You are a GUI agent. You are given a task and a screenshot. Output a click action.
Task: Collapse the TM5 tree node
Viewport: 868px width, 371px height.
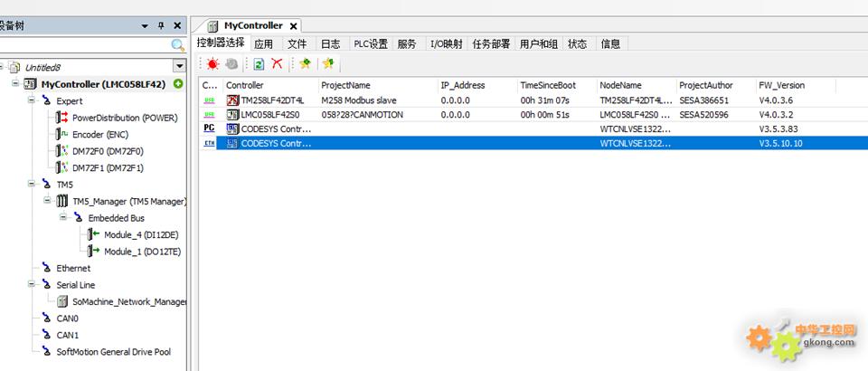32,184
